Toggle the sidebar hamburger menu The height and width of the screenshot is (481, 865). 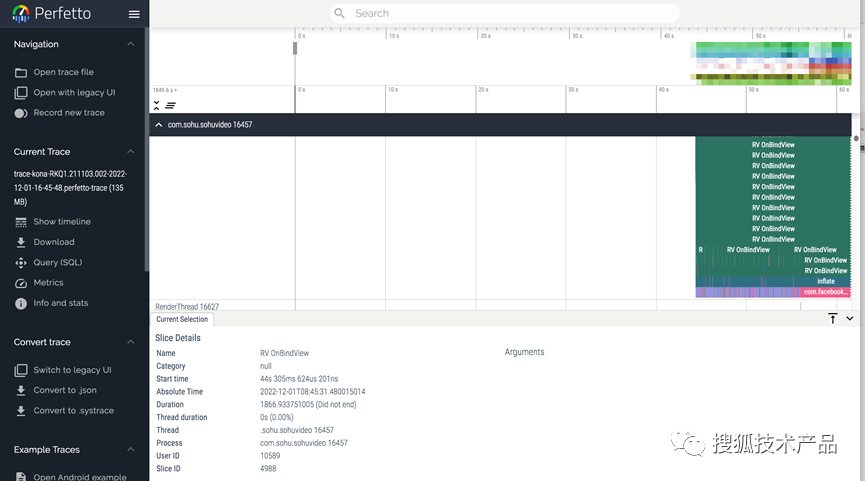tap(134, 14)
